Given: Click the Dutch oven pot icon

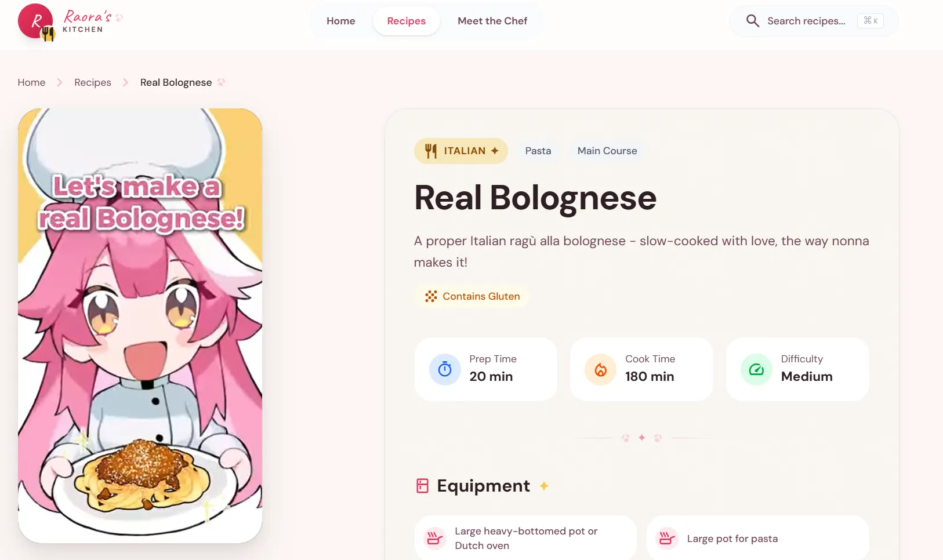Looking at the screenshot, I should tap(434, 538).
